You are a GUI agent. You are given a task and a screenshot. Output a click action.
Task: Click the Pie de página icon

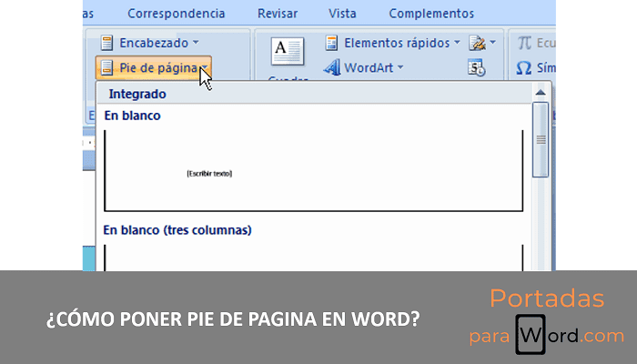[106, 67]
